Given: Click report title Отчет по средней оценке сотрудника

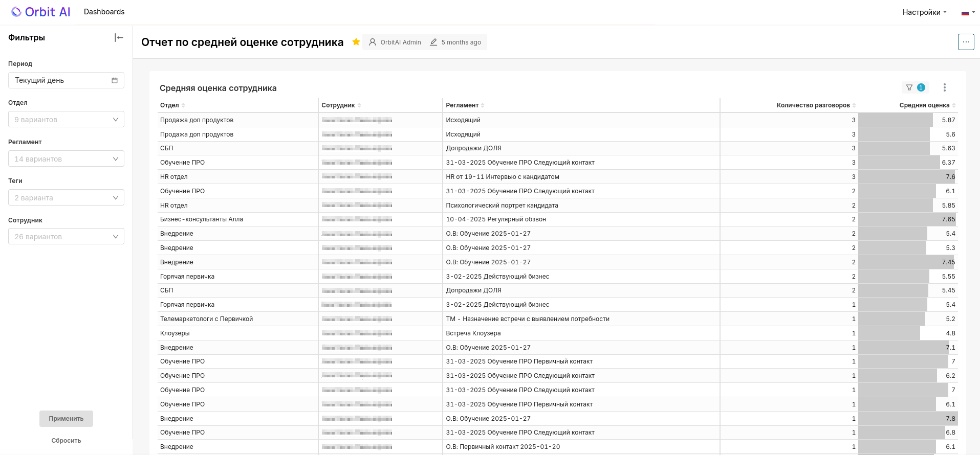Looking at the screenshot, I should pyautogui.click(x=242, y=42).
